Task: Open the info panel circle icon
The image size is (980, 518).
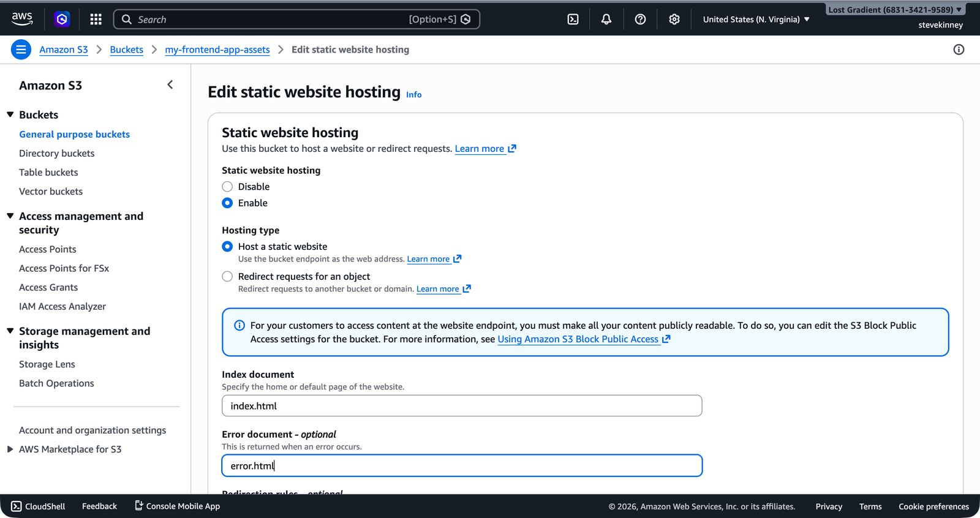Action: pos(959,50)
